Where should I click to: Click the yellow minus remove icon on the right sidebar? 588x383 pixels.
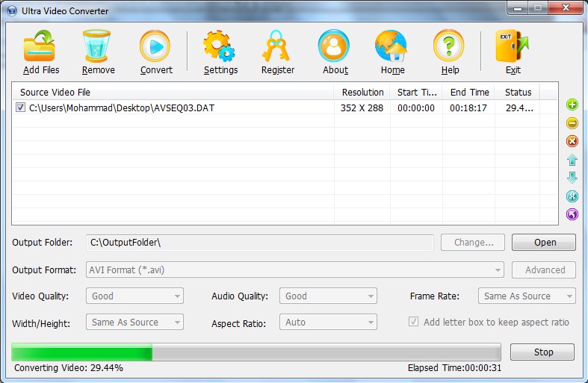coord(572,123)
